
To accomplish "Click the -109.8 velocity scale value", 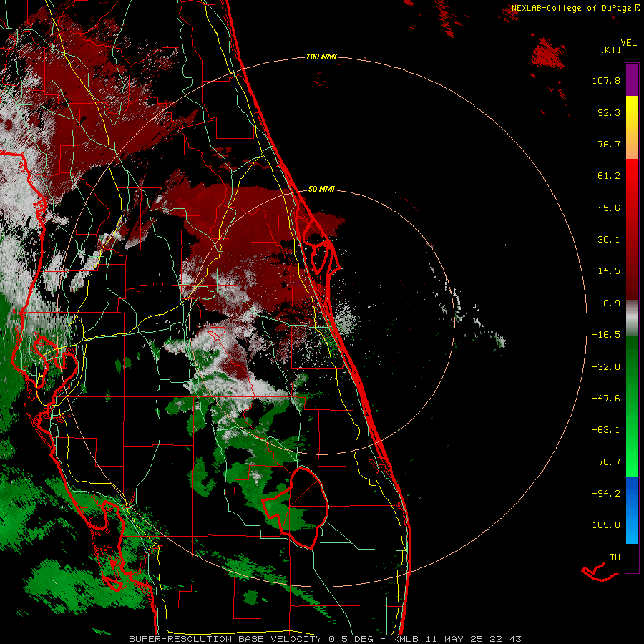I will click(603, 525).
